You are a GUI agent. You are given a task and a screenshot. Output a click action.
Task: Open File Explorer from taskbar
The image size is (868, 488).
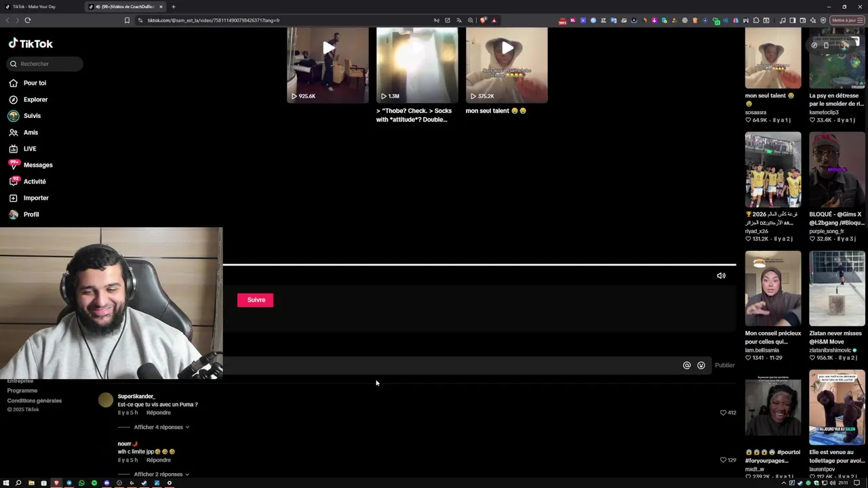31,483
